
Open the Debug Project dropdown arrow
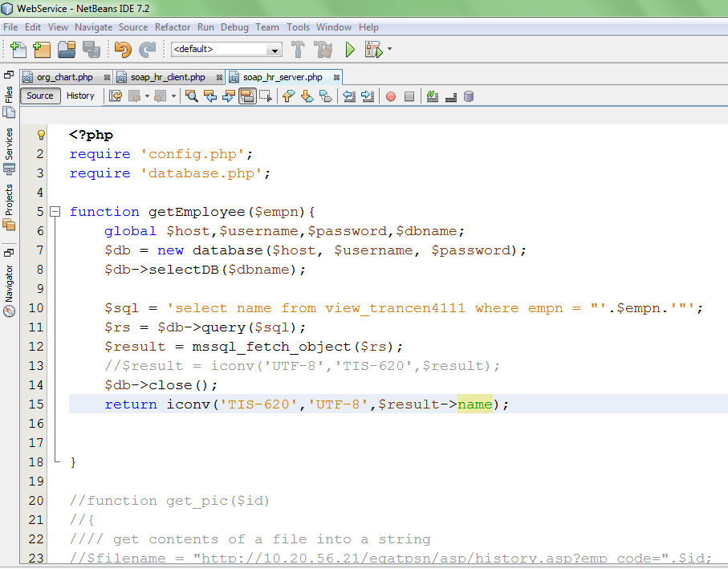click(x=390, y=50)
